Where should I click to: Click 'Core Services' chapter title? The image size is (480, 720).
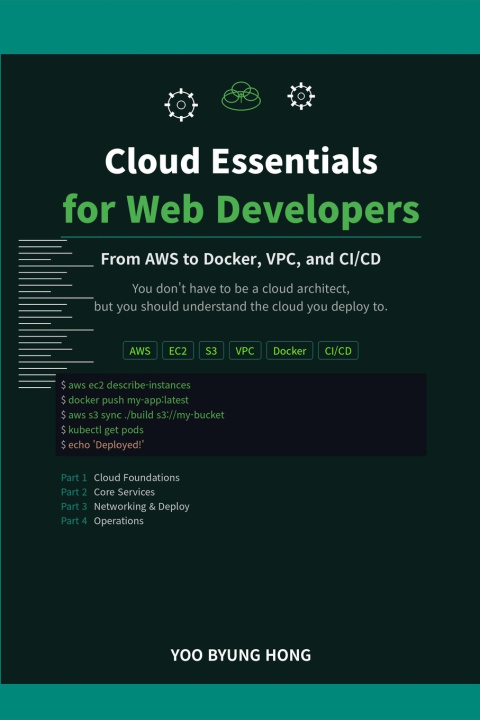[124, 492]
